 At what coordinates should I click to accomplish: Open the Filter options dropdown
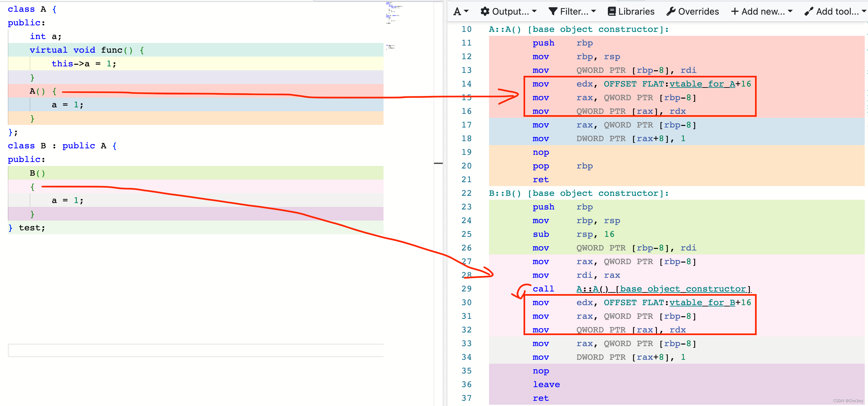[572, 11]
